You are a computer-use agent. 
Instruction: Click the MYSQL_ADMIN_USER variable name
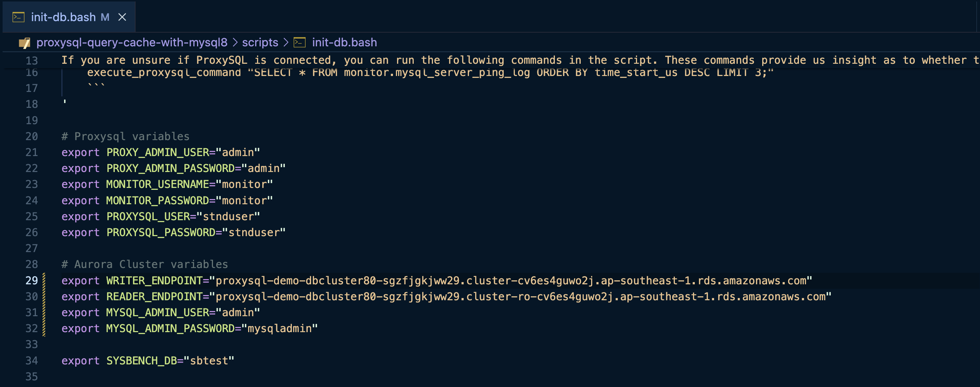point(157,312)
